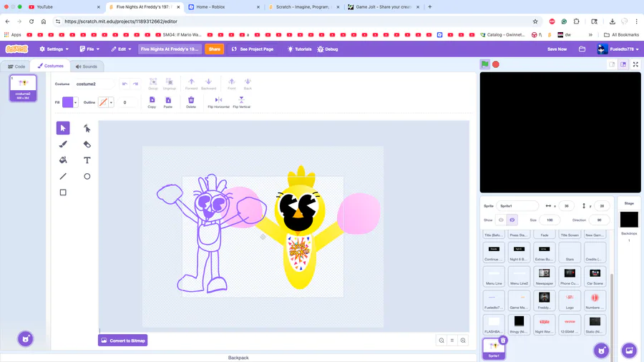The height and width of the screenshot is (362, 644).
Task: Click the Ungroup icon
Action: point(169,84)
